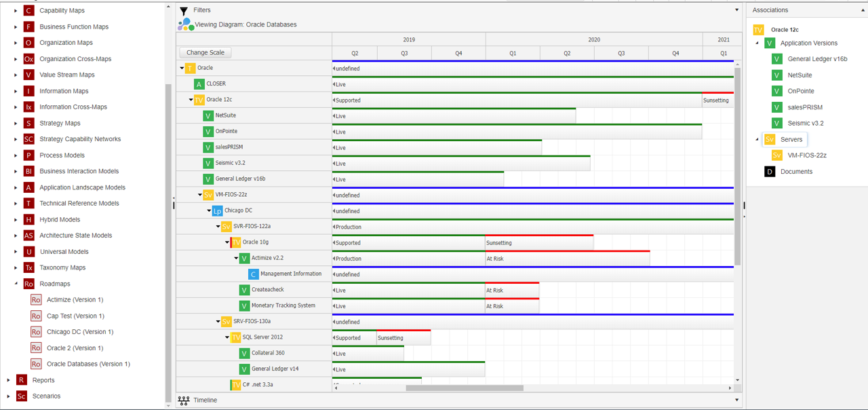Viewport: 868px width, 410px height.
Task: Collapse the Oracle 12c roadmap row
Action: pos(191,100)
